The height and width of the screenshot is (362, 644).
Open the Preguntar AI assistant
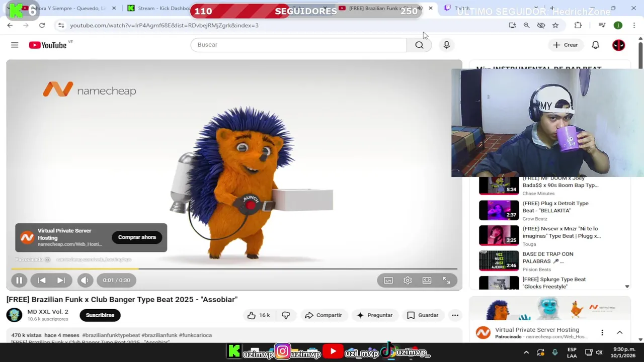tap(374, 315)
